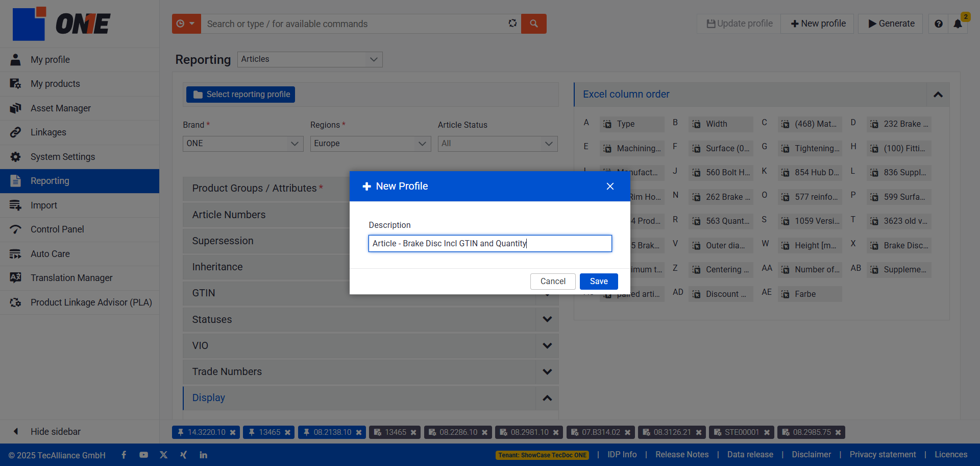
Task: Click the Tightening column item icon
Action: [x=785, y=149]
